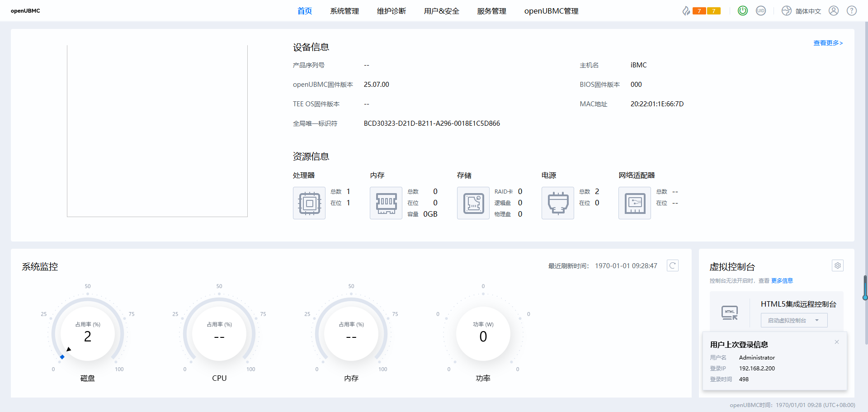This screenshot has width=868, height=412.
Task: Click the processor resource icon
Action: 309,203
